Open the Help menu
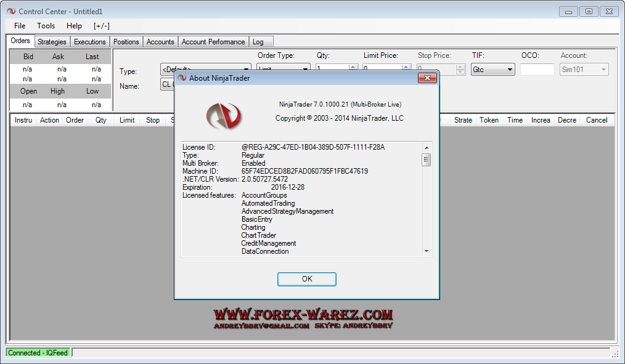 tap(74, 26)
